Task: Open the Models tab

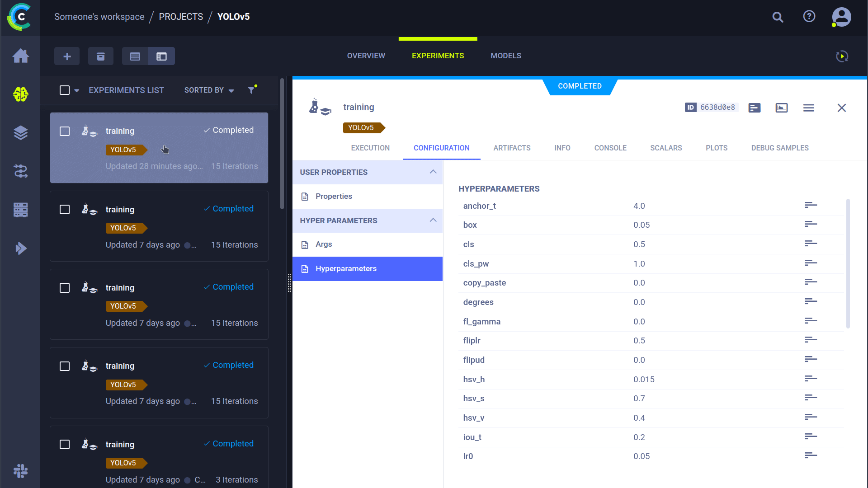Action: tap(506, 56)
